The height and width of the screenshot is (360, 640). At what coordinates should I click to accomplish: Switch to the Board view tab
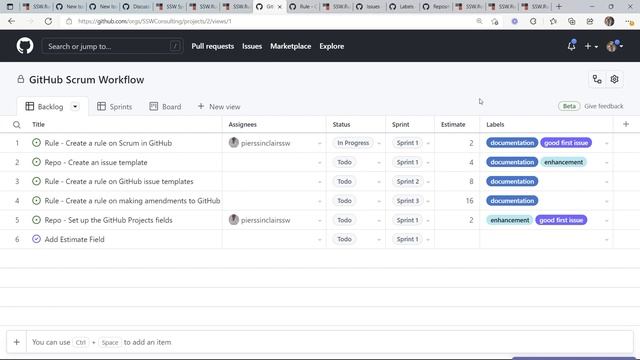(165, 107)
